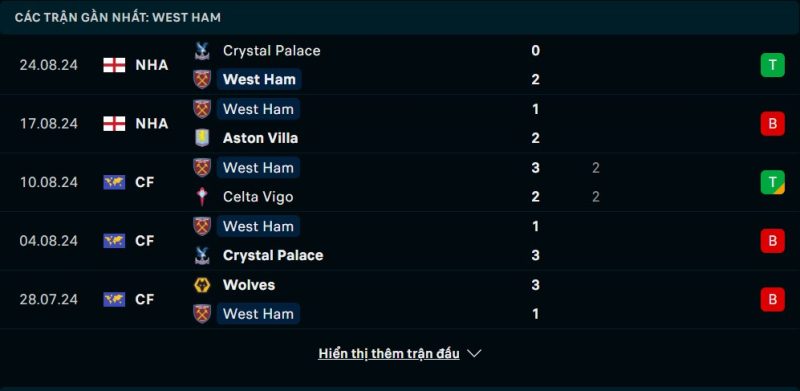Screen dimensions: 800x391
Task: Click the red B result badge for 17.08.24
Action: coord(772,124)
